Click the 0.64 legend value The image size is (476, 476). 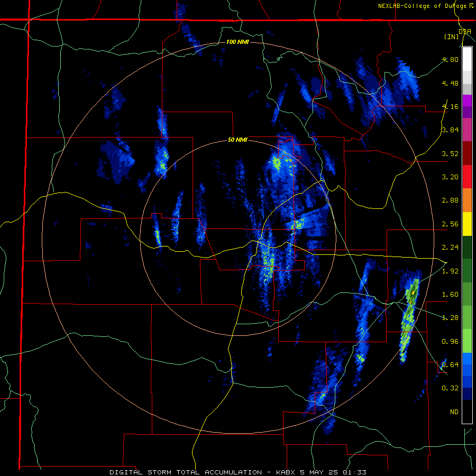pyautogui.click(x=450, y=365)
